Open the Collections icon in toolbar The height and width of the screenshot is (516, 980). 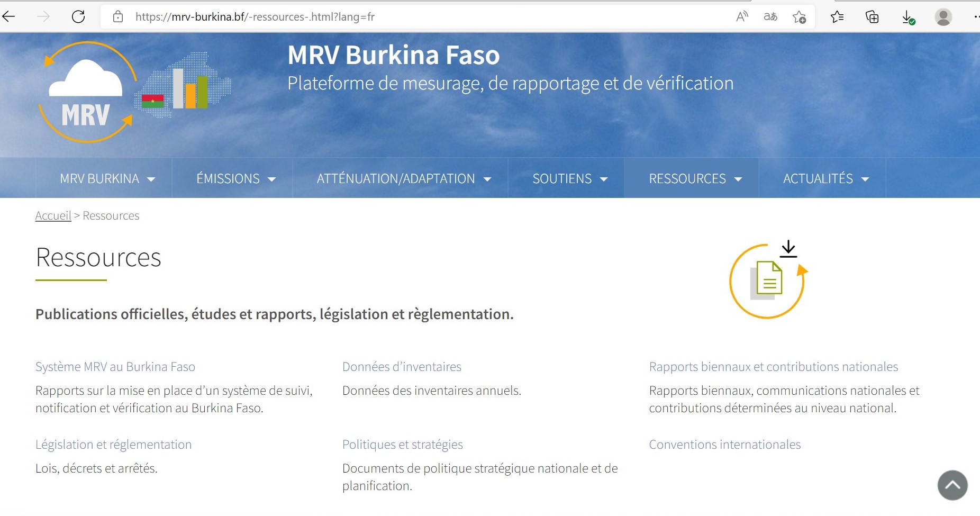click(x=872, y=17)
